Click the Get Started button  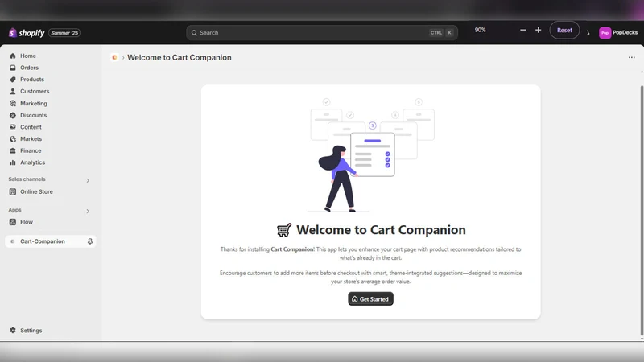click(370, 298)
